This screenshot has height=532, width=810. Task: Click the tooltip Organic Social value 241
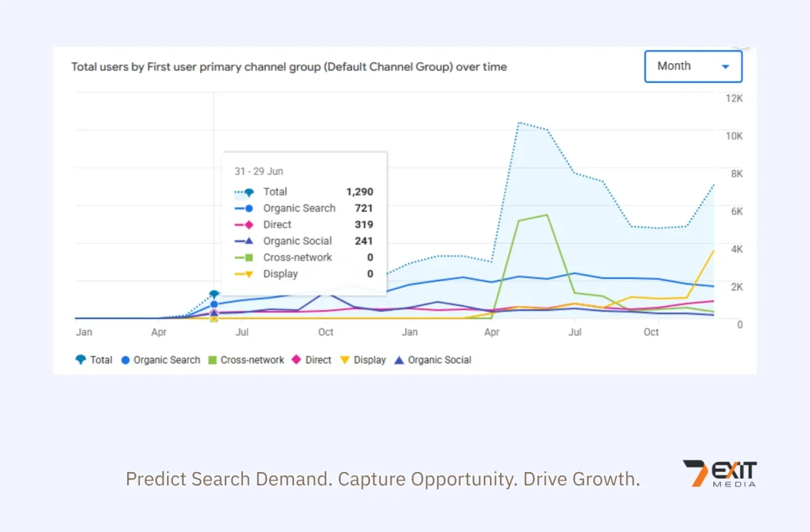[364, 241]
